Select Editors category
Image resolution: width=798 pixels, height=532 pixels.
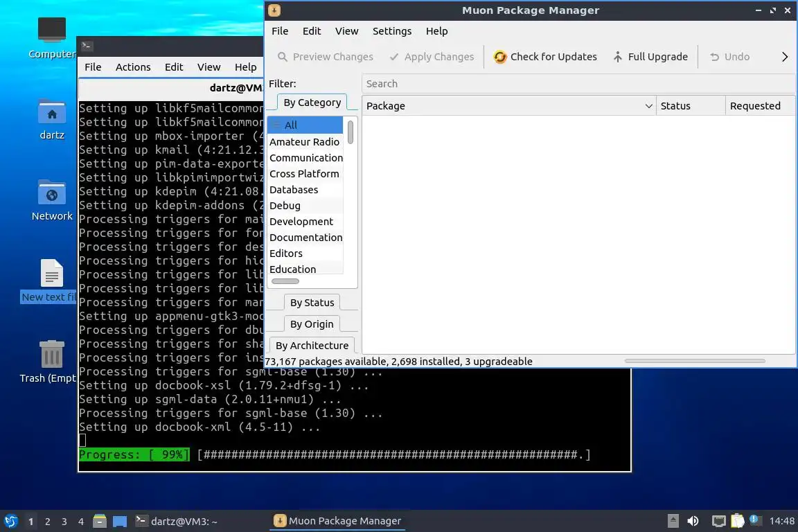pos(305,253)
